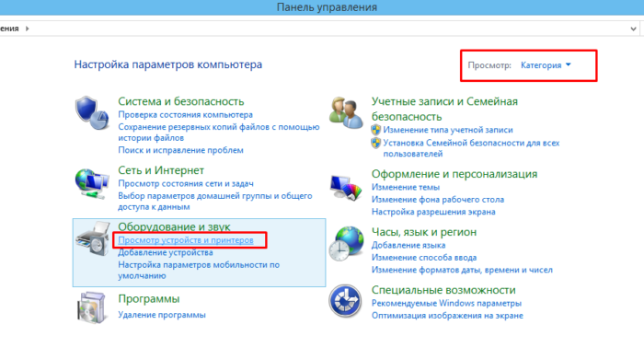
Task: Click Настройка разрешения экрана link
Action: (x=433, y=212)
